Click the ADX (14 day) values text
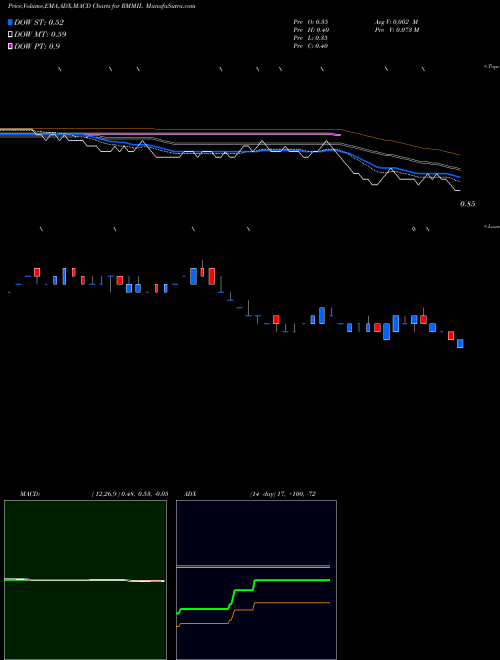This screenshot has height=660, width=500. coord(282,494)
